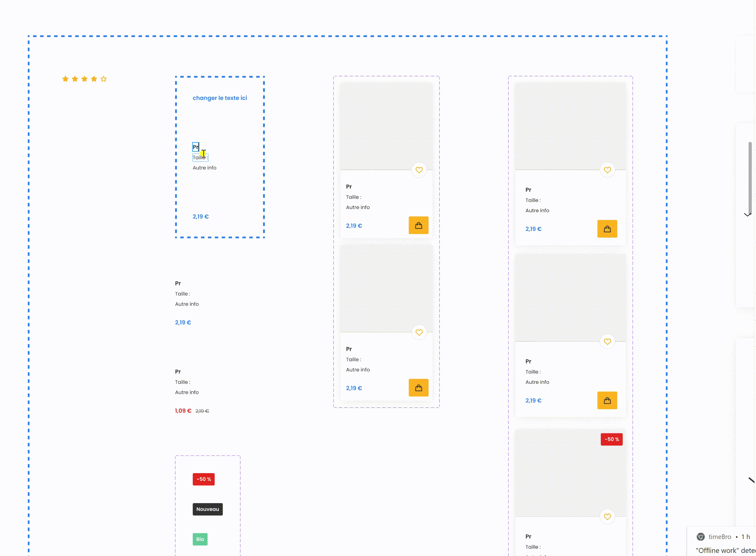Click the red 1,09 € sale price
This screenshot has width=756, height=556.
(183, 411)
